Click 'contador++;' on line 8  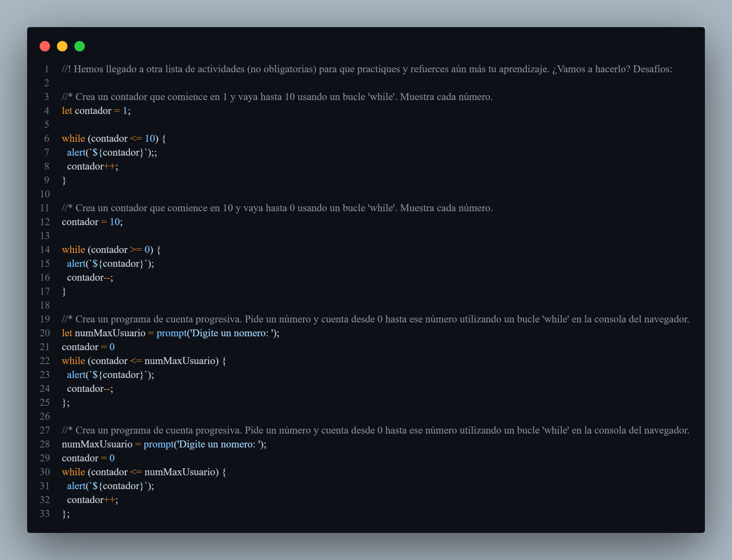pyautogui.click(x=92, y=166)
